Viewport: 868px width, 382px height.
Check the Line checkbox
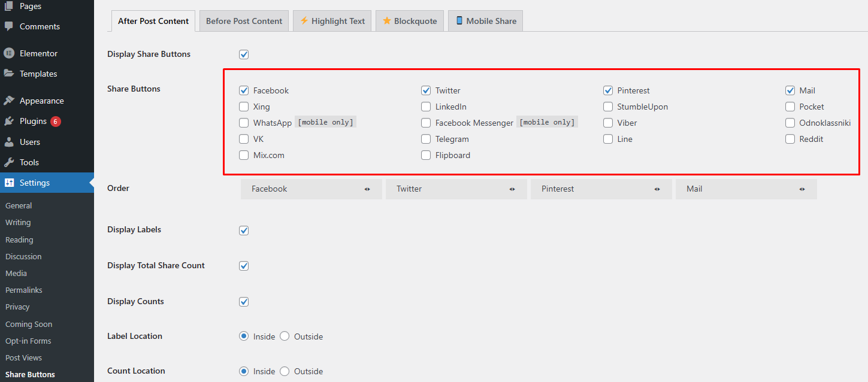click(x=608, y=139)
